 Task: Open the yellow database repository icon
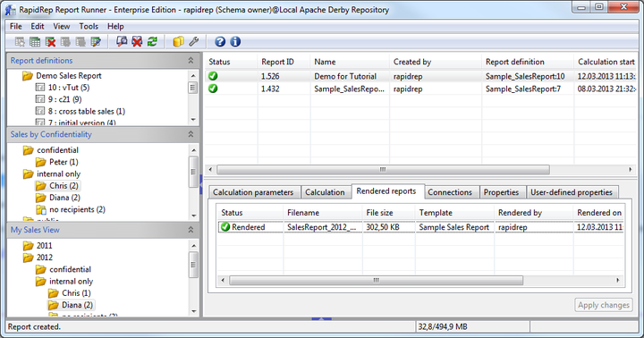tap(178, 41)
